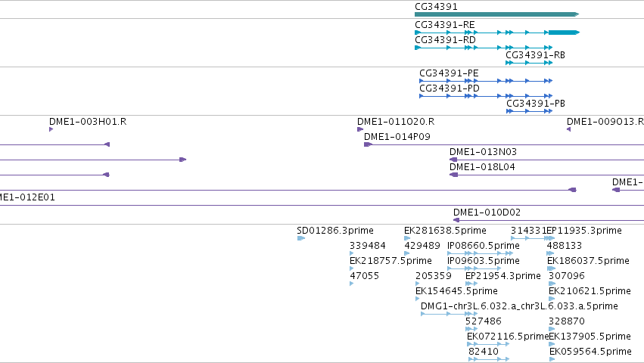The height and width of the screenshot is (363, 644).
Task: Select the EK218757.5prime label
Action: coord(390,261)
